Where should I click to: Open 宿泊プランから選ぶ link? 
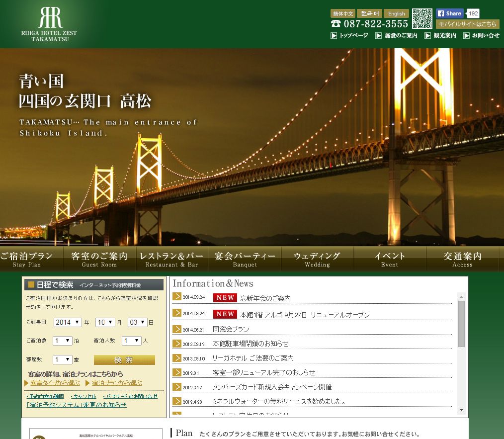tap(117, 383)
